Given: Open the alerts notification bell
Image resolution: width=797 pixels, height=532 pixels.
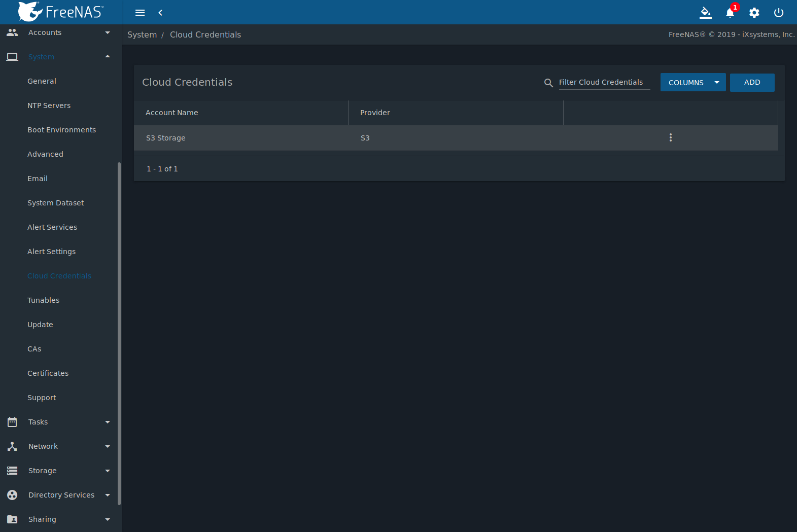Looking at the screenshot, I should tap(730, 13).
